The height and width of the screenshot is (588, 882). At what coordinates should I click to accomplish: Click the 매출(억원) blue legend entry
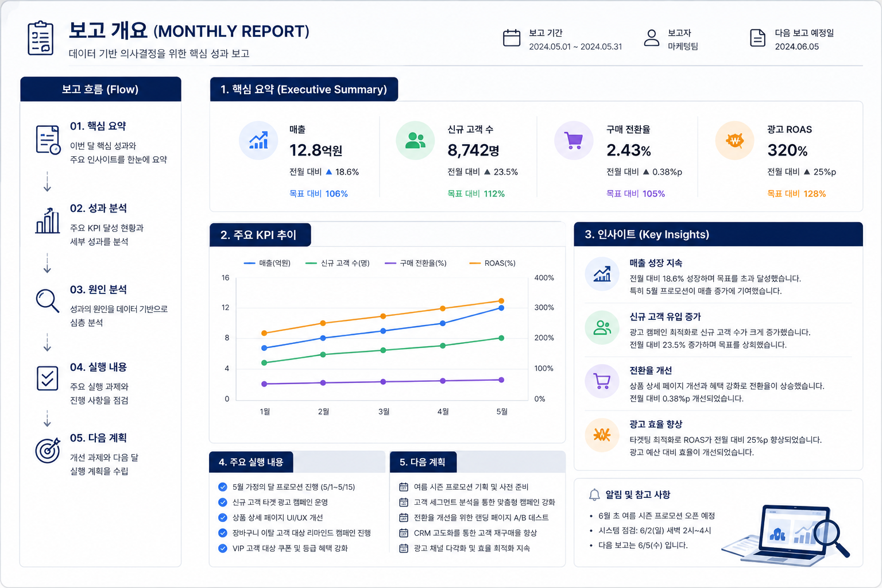(267, 263)
